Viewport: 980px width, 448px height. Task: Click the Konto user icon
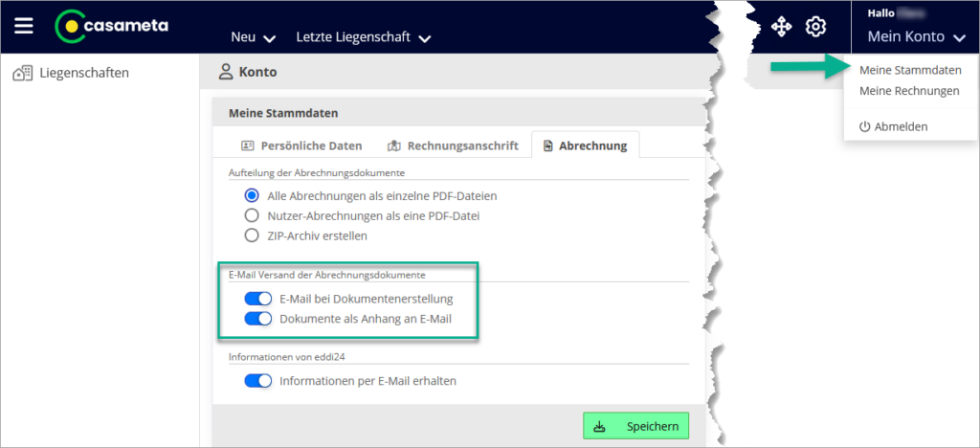click(x=226, y=71)
